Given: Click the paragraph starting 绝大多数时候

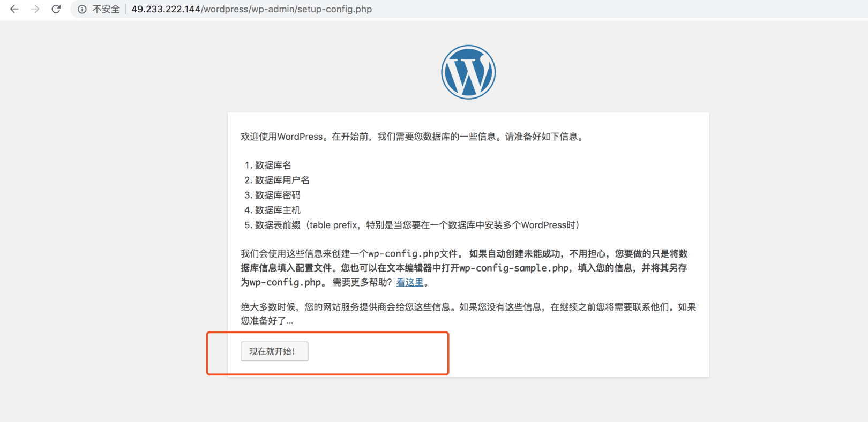Looking at the screenshot, I should [468, 314].
